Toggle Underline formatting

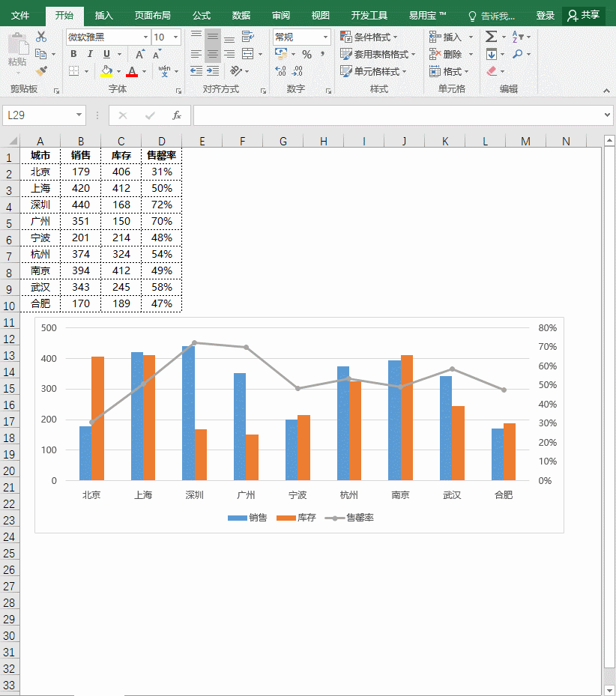coord(106,54)
